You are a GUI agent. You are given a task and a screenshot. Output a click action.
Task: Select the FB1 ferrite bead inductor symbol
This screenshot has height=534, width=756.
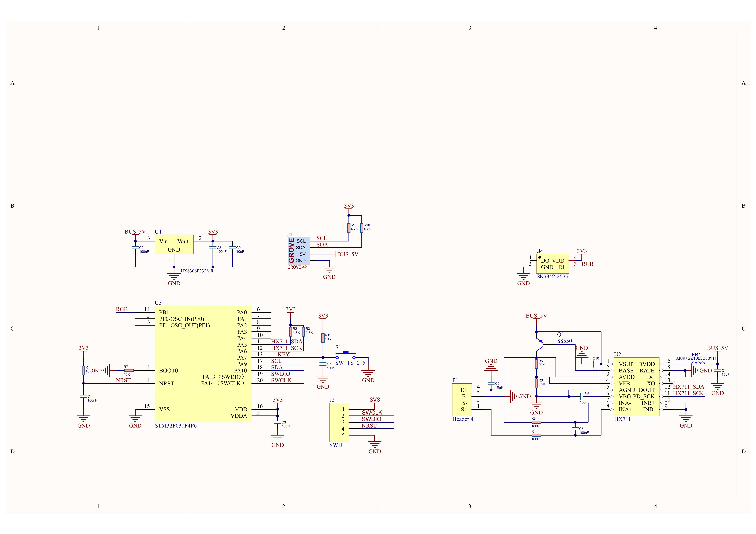(698, 363)
